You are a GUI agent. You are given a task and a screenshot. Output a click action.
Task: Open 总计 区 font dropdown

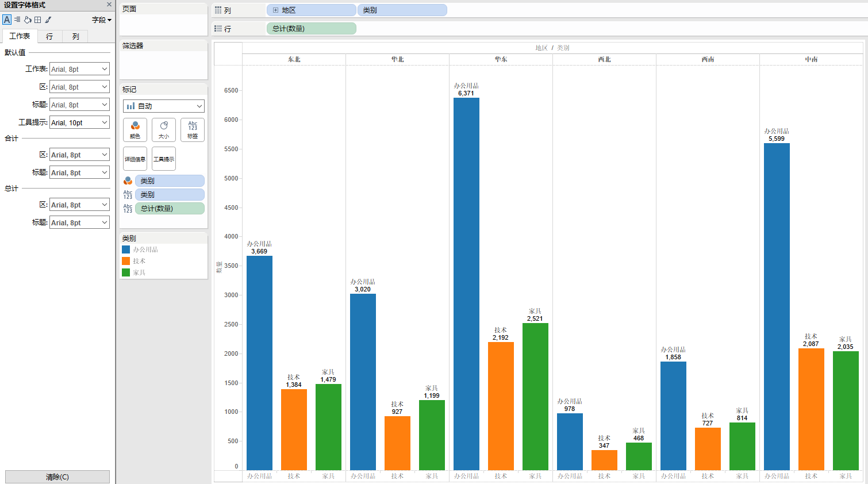[79, 205]
